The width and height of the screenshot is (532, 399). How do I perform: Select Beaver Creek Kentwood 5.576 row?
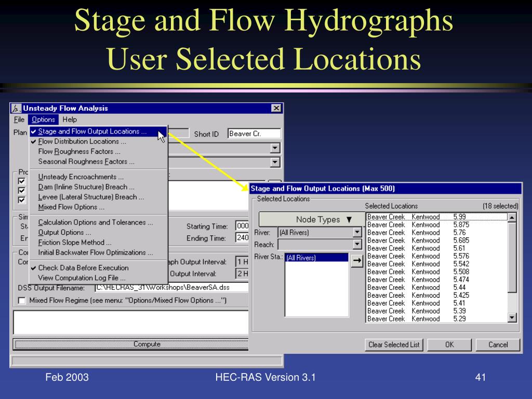click(x=437, y=256)
